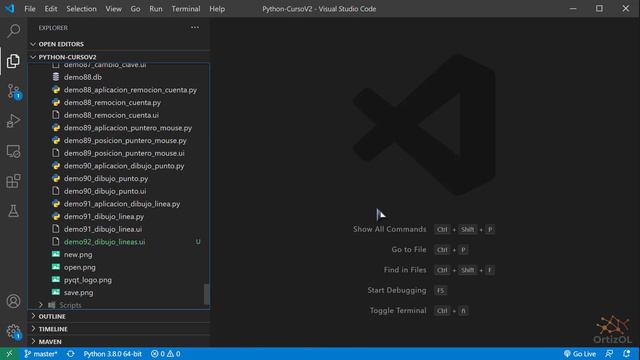640x360 pixels.
Task: Click the VS Code logo in title bar
Action: pos(10,9)
